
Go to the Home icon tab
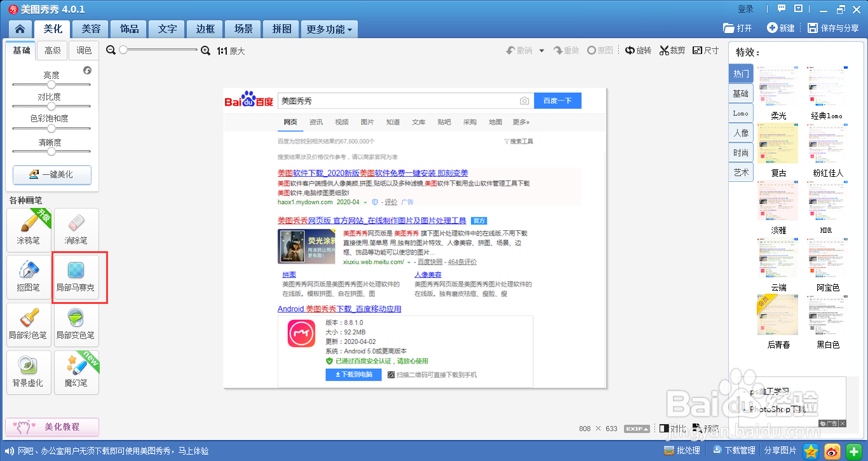(20, 29)
